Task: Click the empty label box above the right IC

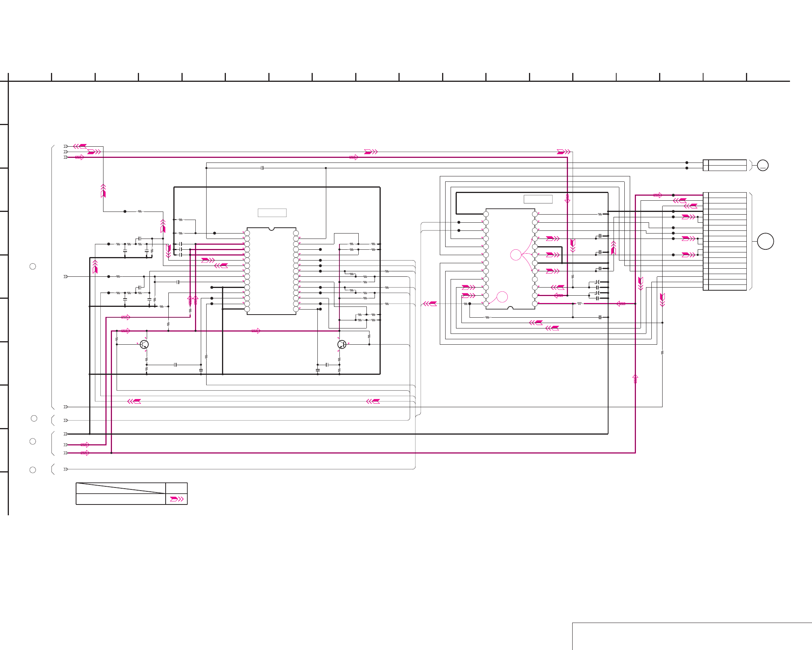Action: (x=538, y=199)
